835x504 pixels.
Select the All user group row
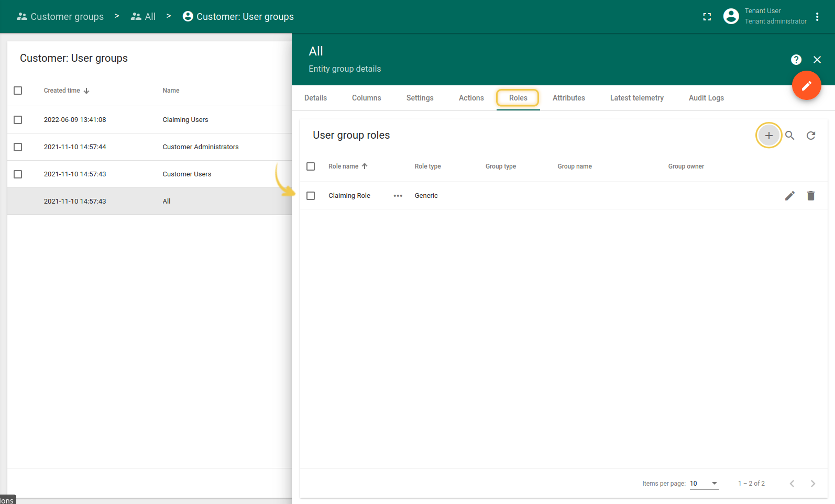(x=149, y=201)
